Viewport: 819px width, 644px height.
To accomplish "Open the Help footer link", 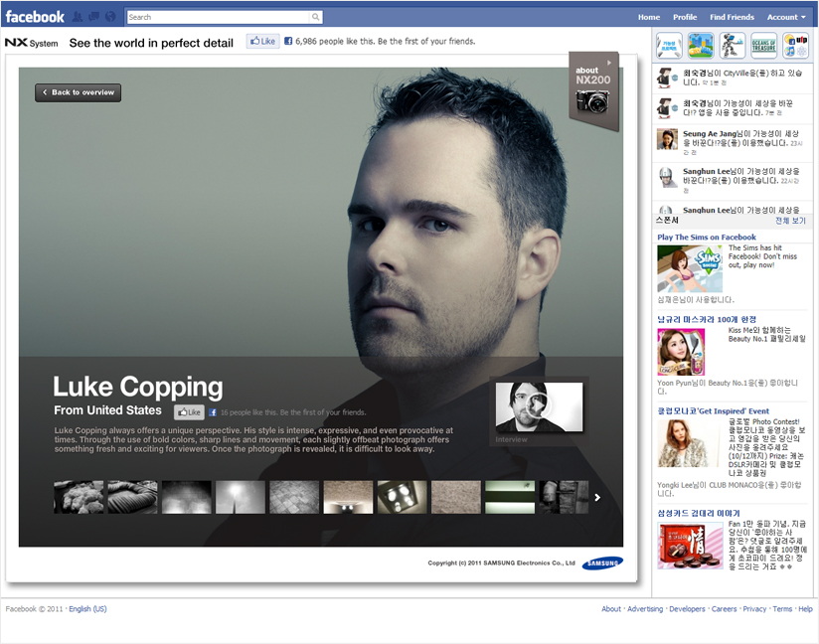I will (805, 609).
